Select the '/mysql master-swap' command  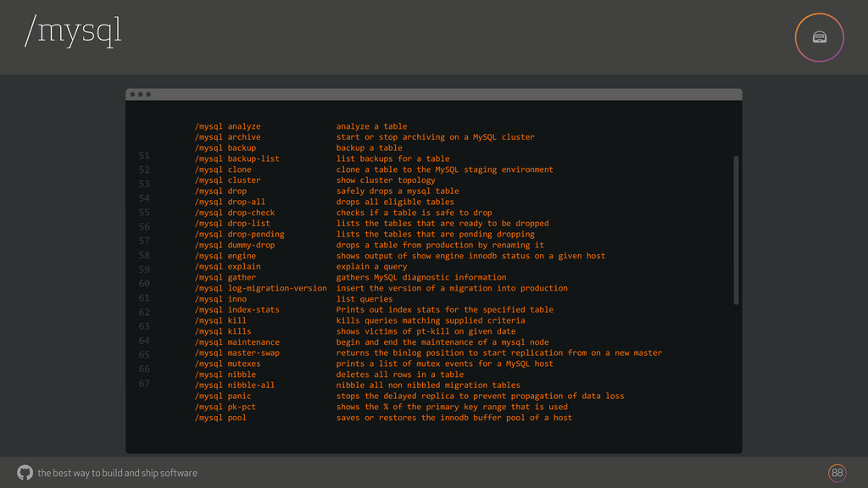click(x=237, y=352)
